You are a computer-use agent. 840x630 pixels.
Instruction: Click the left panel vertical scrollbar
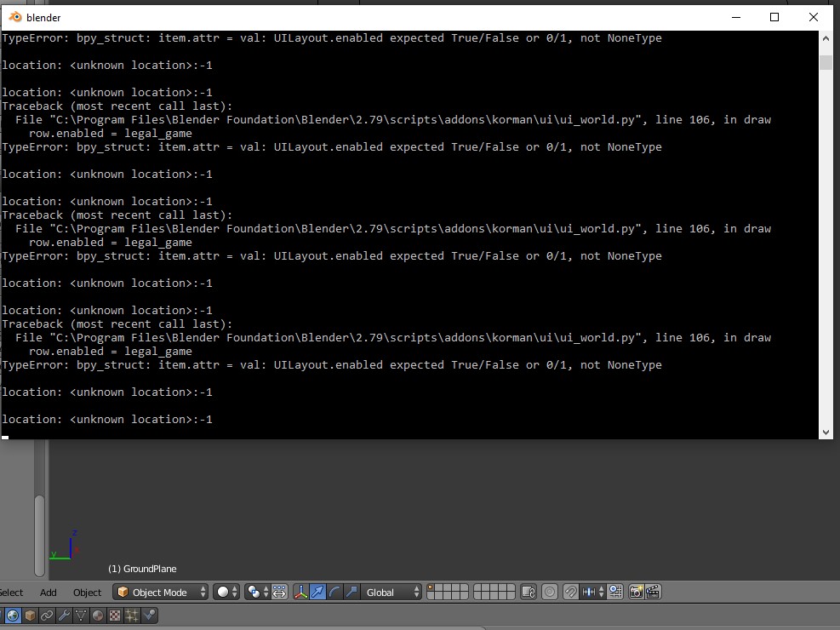(x=40, y=535)
